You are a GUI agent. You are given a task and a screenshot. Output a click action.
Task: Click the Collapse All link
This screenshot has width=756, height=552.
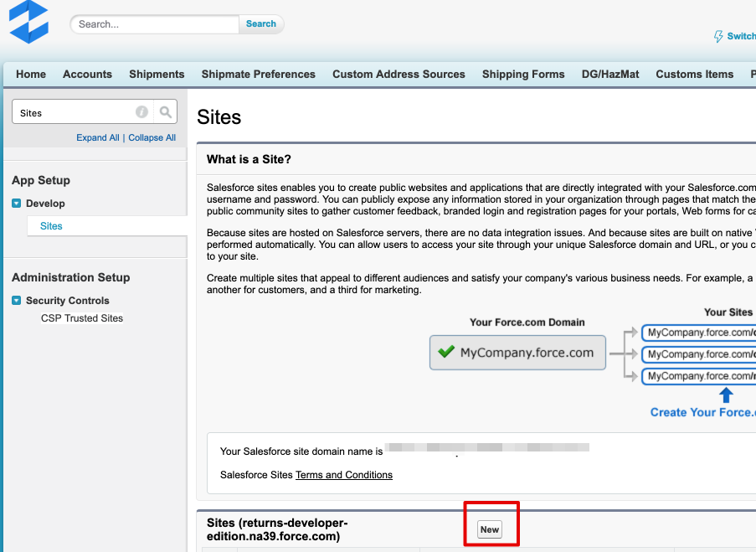[x=152, y=137]
